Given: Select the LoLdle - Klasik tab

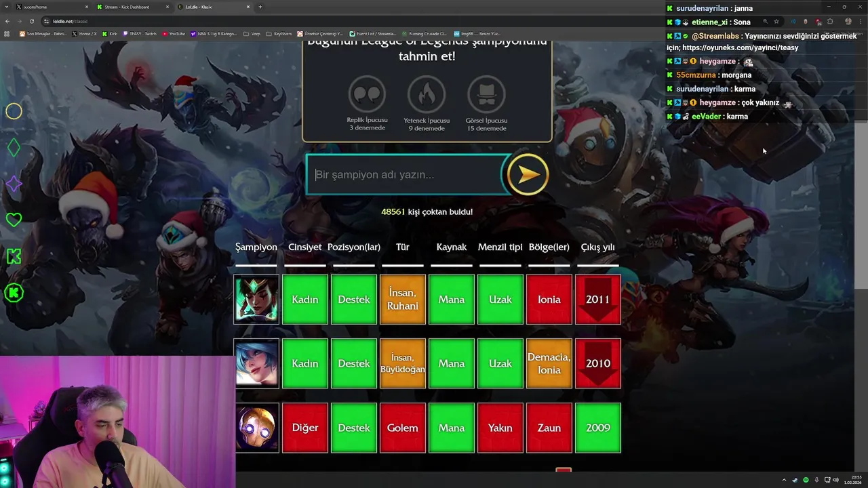Looking at the screenshot, I should 214,7.
